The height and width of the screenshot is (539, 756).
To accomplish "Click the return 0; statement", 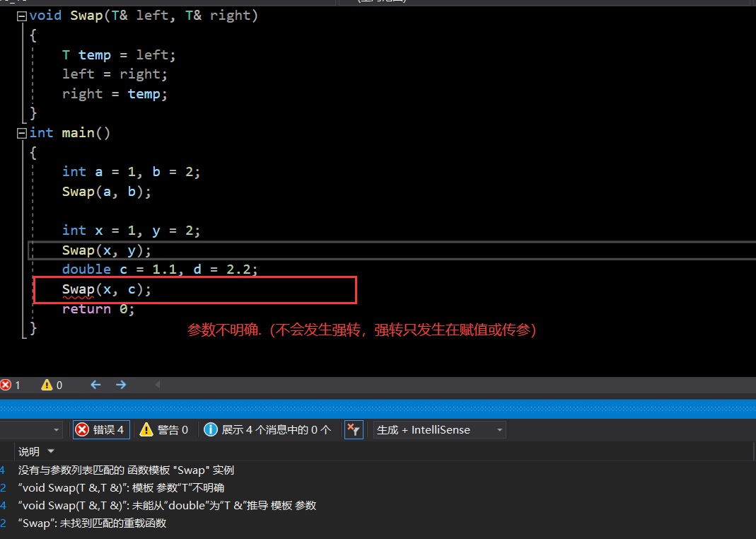I will (98, 309).
